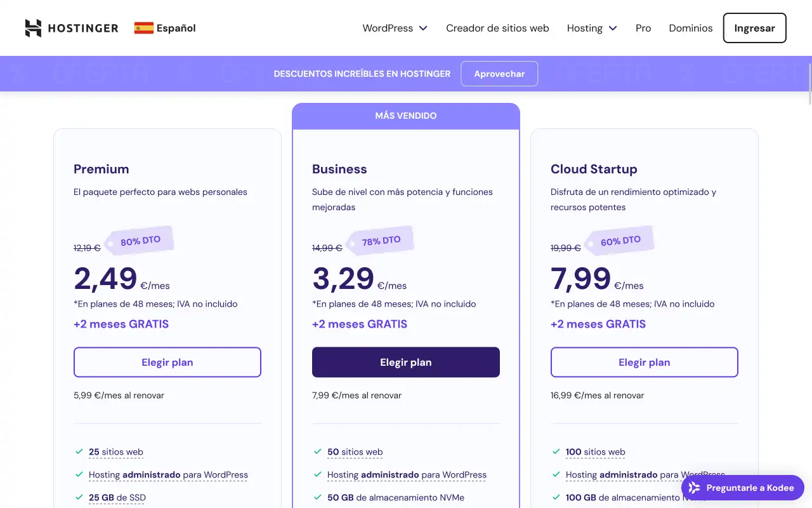The width and height of the screenshot is (812, 508).
Task: Click the '7,99 €/mes al renovar' text
Action: click(x=357, y=395)
